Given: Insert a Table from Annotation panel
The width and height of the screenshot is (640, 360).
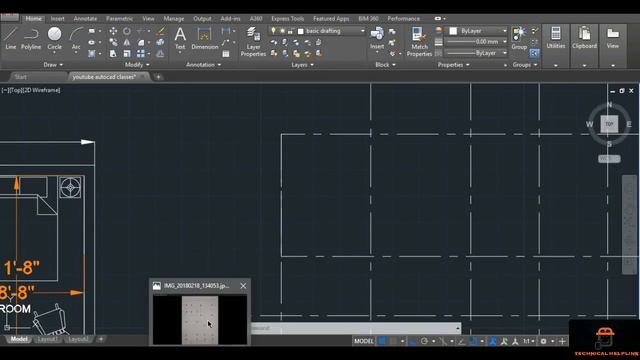Looking at the screenshot, I should pyautogui.click(x=226, y=54).
